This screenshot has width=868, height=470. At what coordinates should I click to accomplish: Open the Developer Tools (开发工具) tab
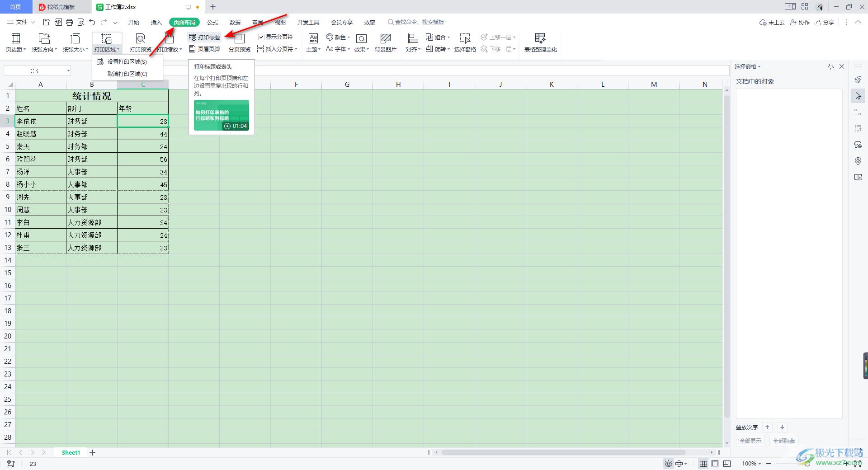(308, 22)
